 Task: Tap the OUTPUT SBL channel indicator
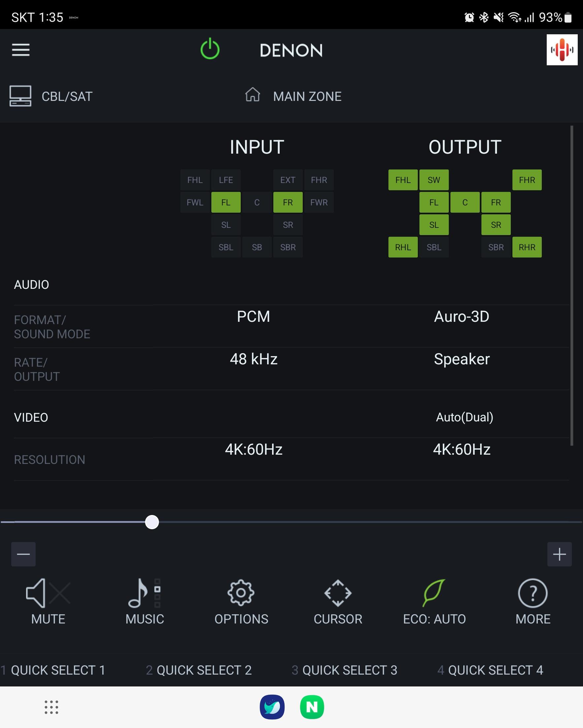coord(434,247)
